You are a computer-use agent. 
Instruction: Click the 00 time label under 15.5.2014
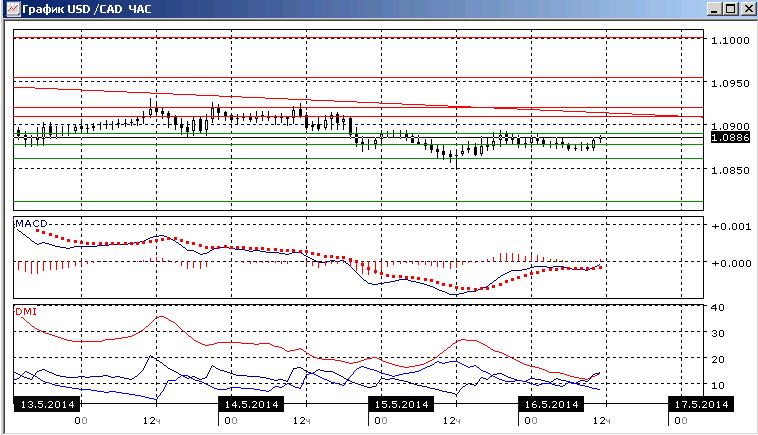[x=381, y=421]
